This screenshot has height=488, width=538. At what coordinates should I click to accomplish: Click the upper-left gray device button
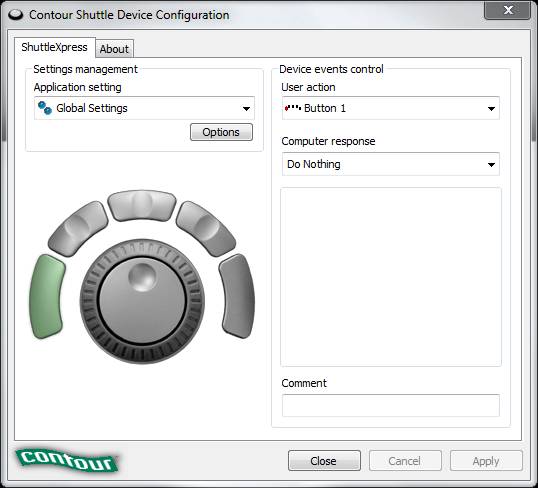78,229
